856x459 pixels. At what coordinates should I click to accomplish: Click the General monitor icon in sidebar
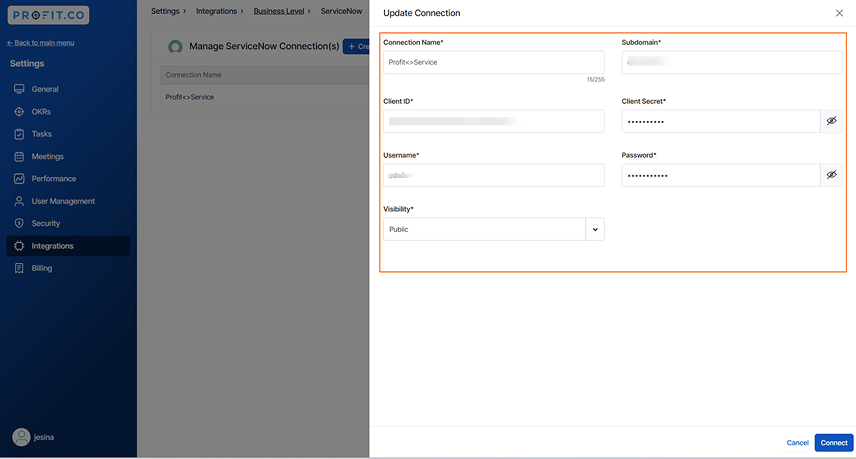coord(19,89)
